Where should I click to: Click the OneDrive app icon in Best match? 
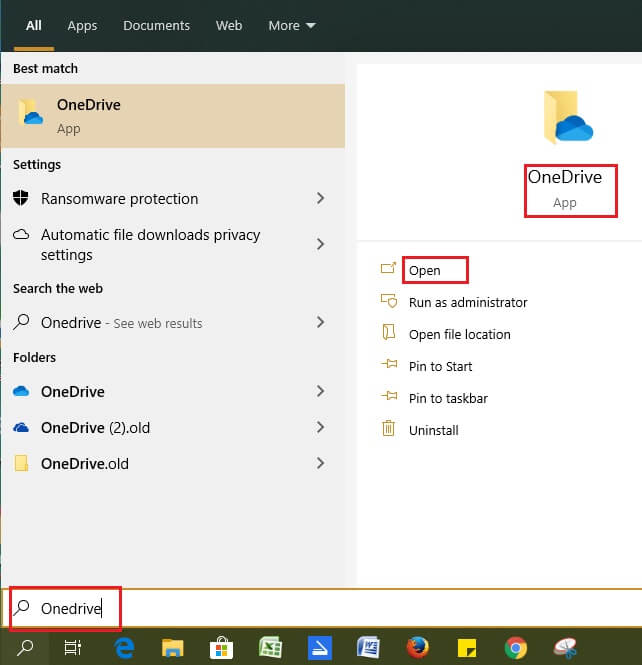pos(30,112)
